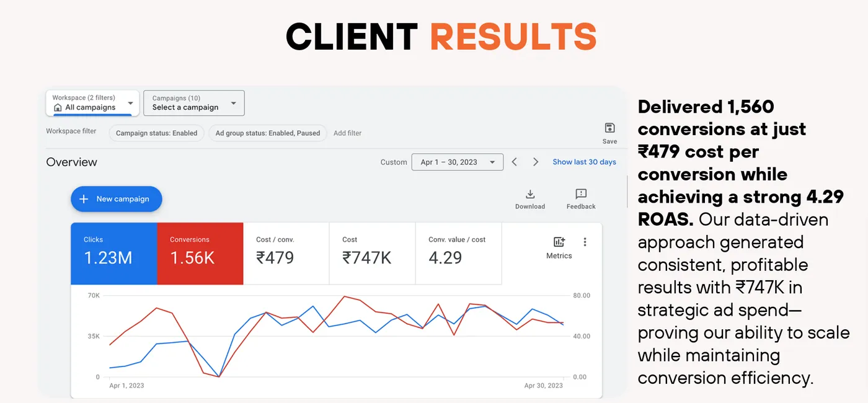Image resolution: width=868 pixels, height=403 pixels.
Task: Open the Select a campaign dropdown
Action: click(x=194, y=103)
